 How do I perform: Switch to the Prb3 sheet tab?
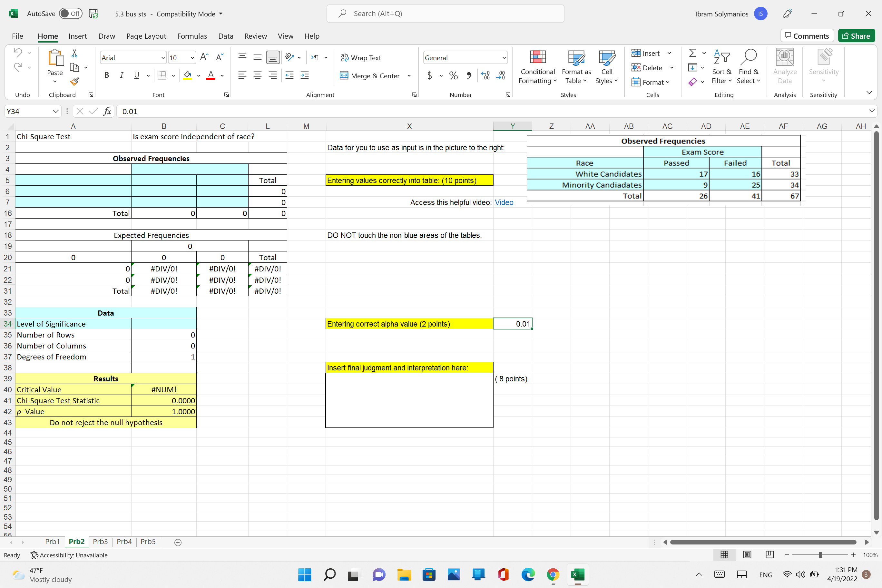tap(100, 542)
